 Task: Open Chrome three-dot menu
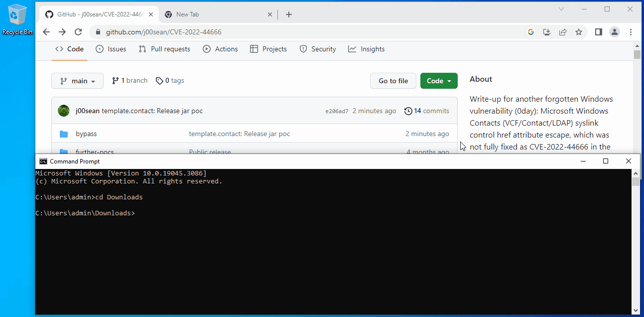[x=631, y=32]
